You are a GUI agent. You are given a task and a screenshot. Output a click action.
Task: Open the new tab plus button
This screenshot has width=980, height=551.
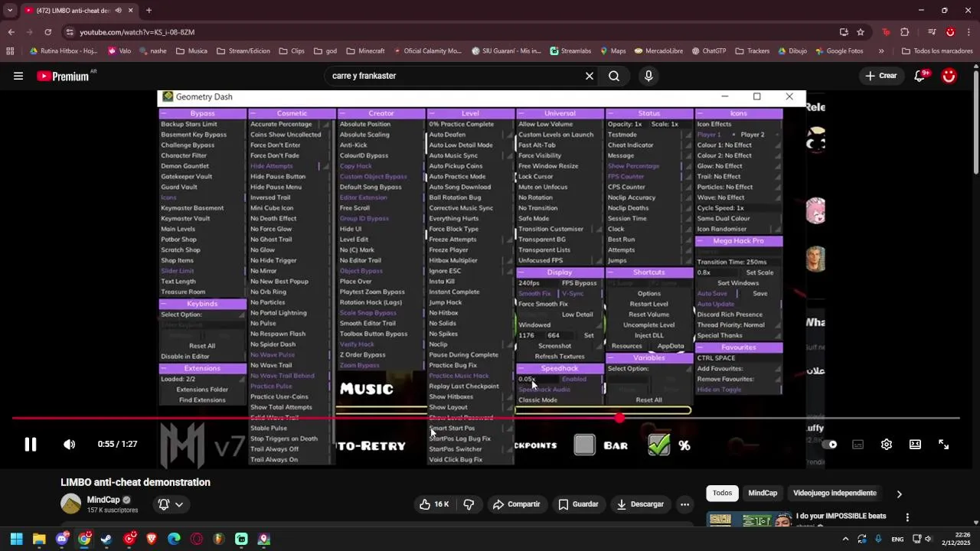click(149, 11)
